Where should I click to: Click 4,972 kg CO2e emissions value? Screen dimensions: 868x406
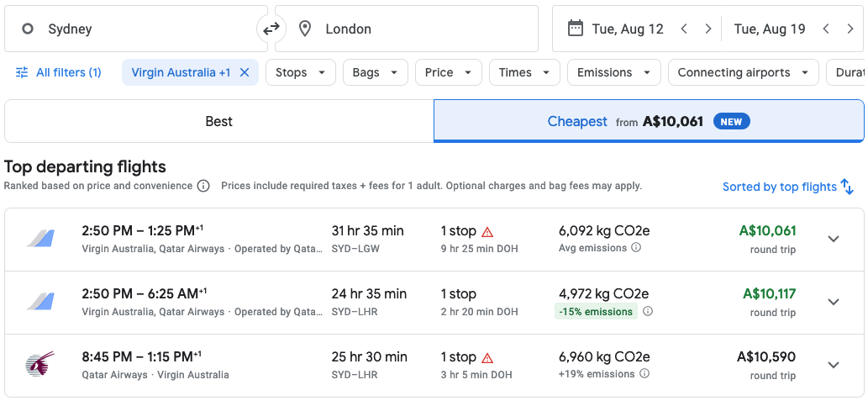point(604,294)
